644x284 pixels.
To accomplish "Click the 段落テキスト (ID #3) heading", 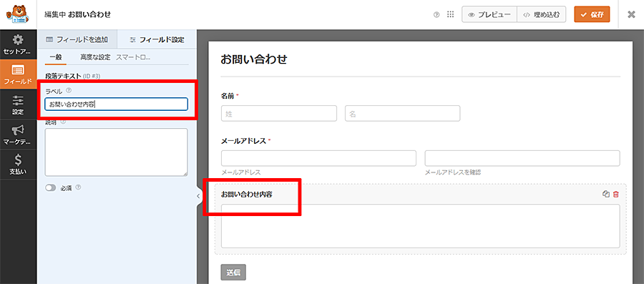I will (x=73, y=76).
